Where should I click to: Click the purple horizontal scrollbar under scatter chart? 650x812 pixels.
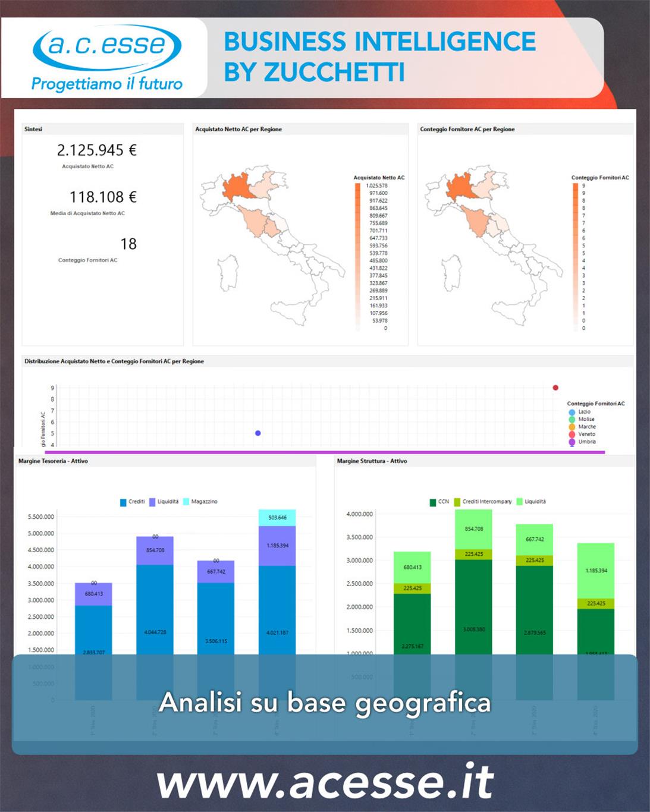point(325,452)
